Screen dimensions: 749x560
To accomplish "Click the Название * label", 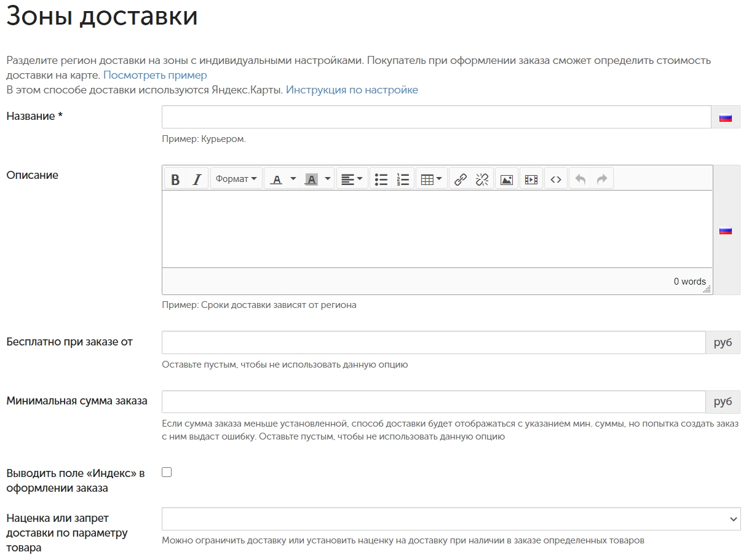I will click(x=34, y=116).
